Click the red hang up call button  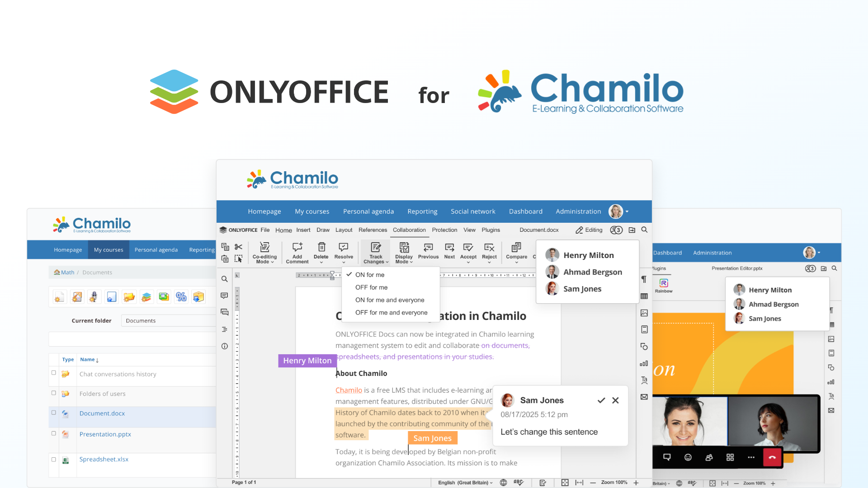click(x=772, y=457)
